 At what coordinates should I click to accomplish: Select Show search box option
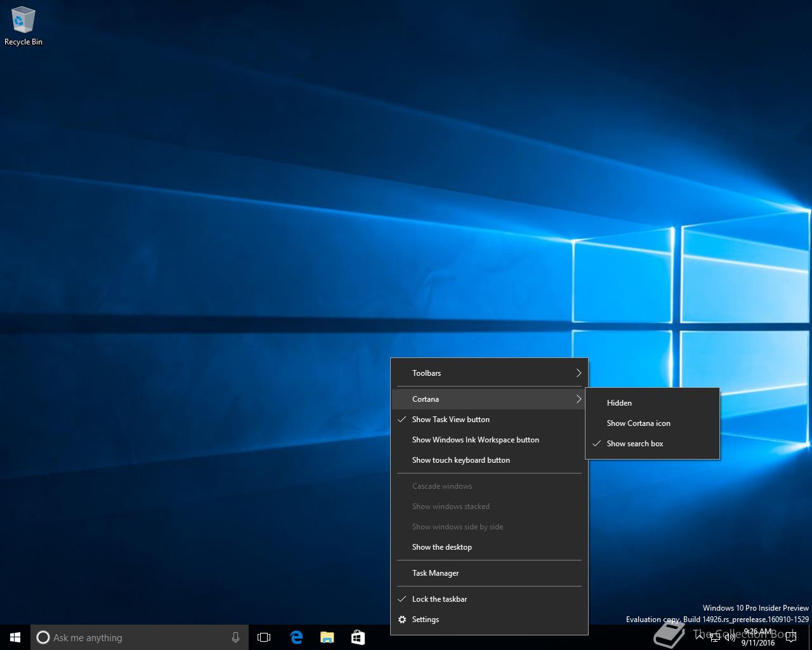634,444
